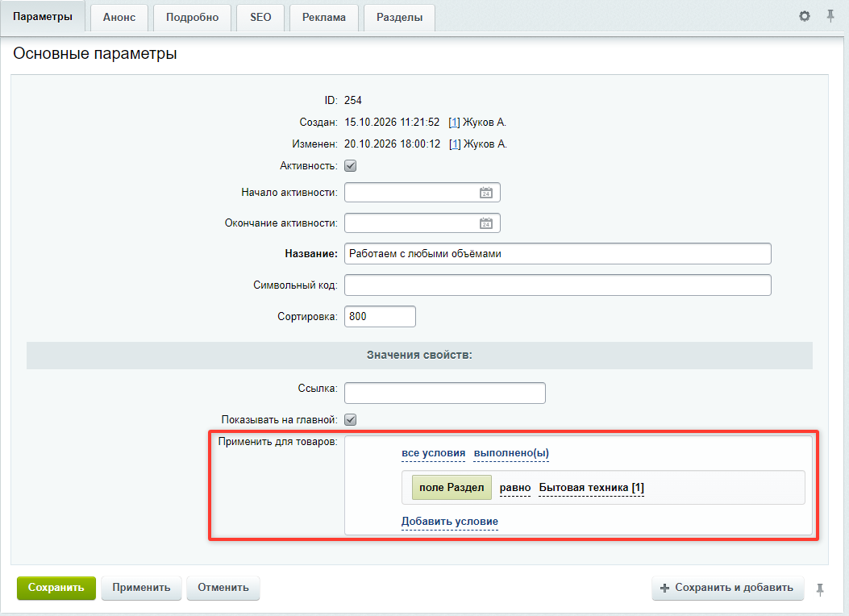Click the Основные параметры heading
The height and width of the screenshot is (616, 849).
(95, 53)
